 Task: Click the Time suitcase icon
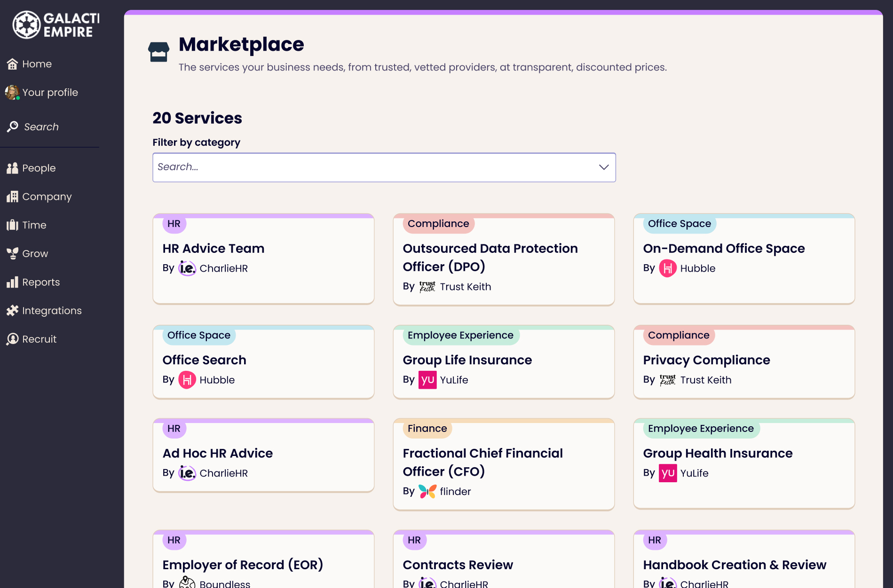tap(12, 225)
